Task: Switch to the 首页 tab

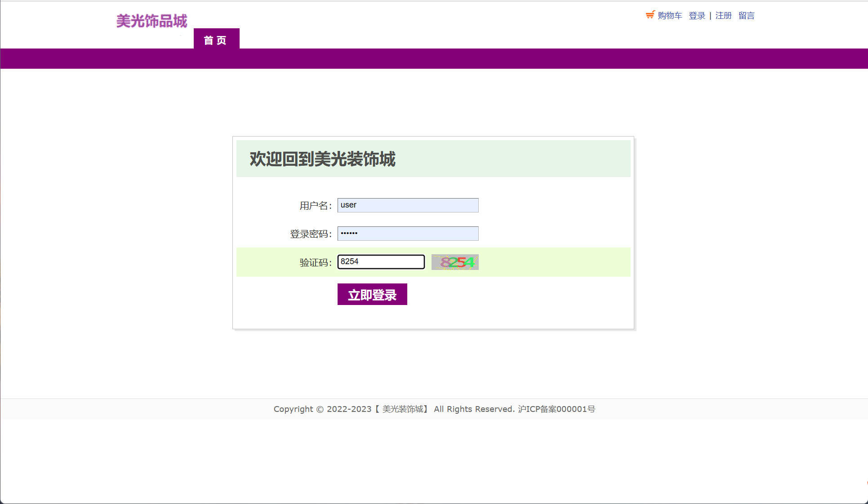Action: tap(216, 40)
